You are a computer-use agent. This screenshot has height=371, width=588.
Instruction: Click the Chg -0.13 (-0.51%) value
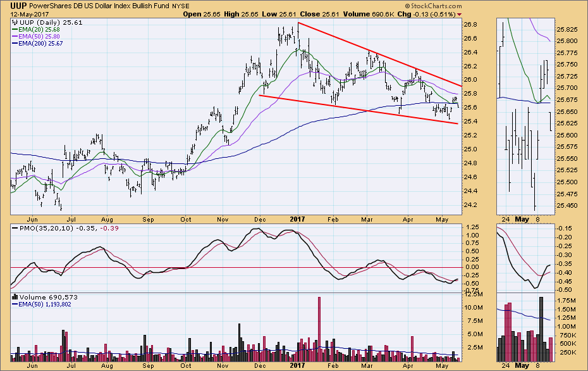426,15
